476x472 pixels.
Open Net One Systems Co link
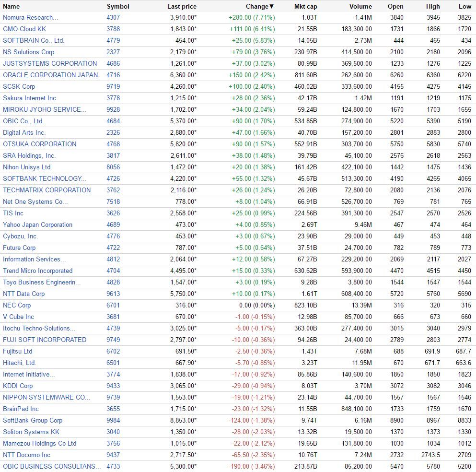click(x=35, y=202)
